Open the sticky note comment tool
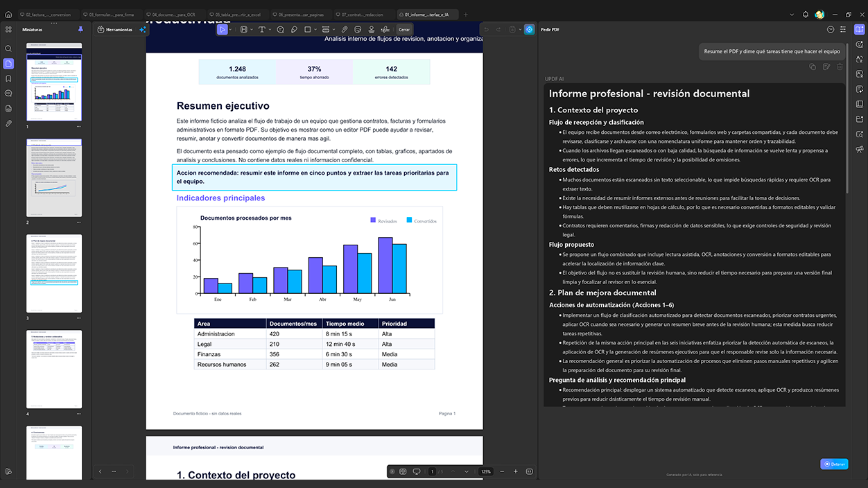Screen dimensions: 868x488 [x=280, y=30]
